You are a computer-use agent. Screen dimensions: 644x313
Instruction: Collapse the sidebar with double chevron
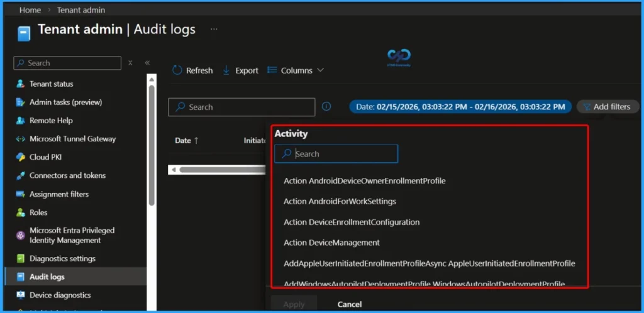147,63
